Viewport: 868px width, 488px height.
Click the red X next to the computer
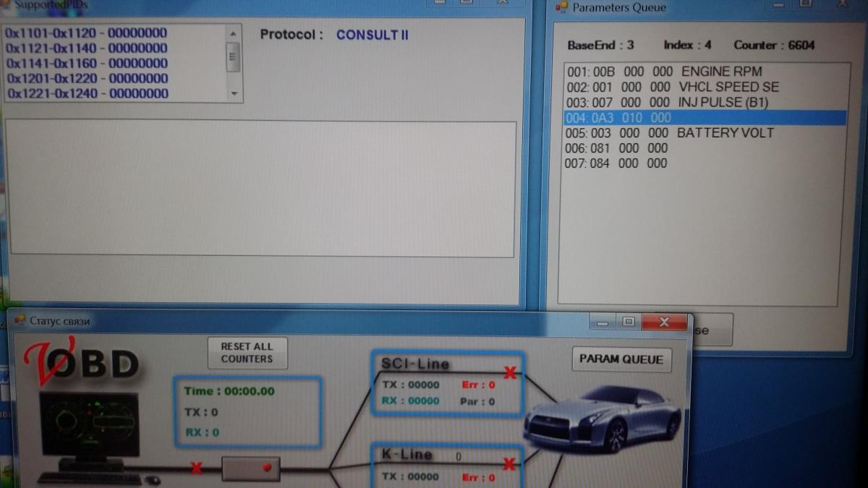pos(195,468)
